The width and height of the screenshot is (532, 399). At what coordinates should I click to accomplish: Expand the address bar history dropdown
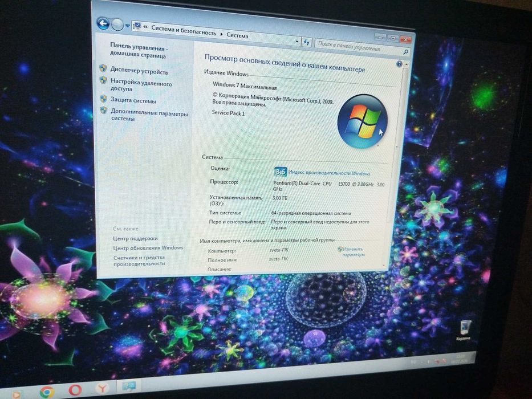pos(297,42)
